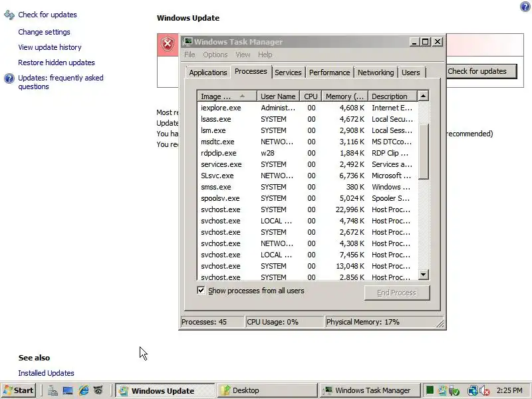Switch to the Desktop taskbar button
This screenshot has width=532, height=399.
coord(267,390)
